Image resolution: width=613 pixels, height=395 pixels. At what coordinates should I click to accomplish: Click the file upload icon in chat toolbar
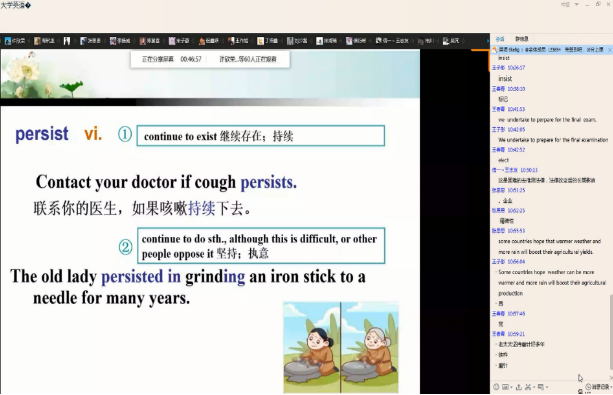[x=518, y=387]
